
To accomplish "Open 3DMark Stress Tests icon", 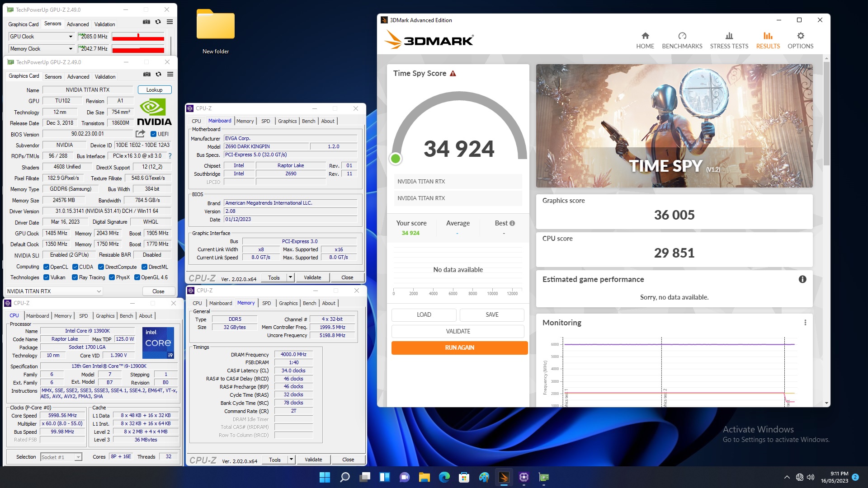I will [729, 36].
